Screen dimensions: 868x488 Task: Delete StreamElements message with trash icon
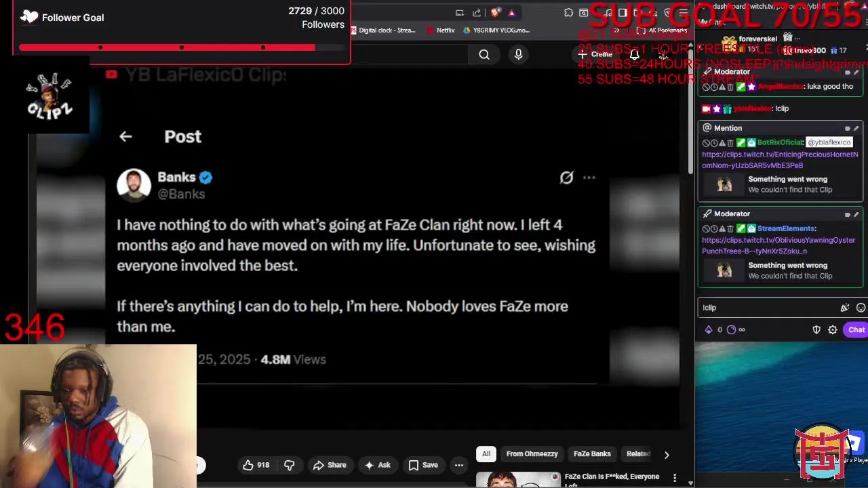pos(730,229)
